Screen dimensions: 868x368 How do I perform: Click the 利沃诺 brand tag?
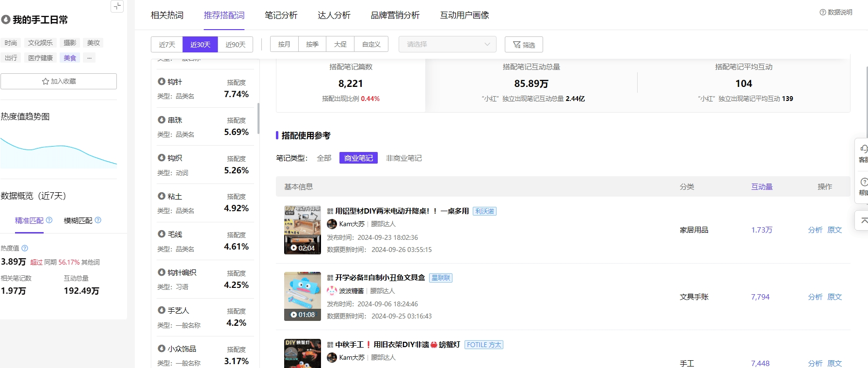click(485, 211)
